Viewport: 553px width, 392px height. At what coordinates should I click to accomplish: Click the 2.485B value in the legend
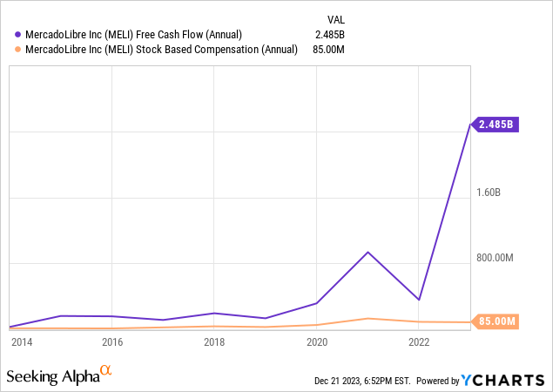(330, 35)
